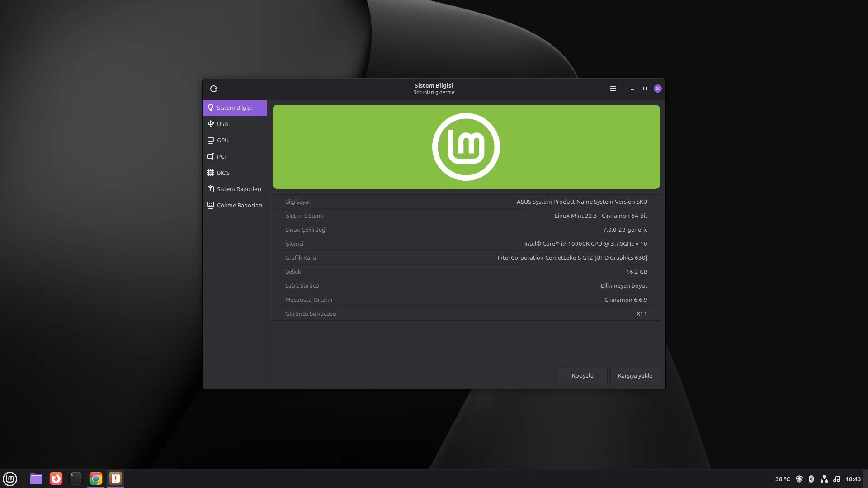Viewport: 868px width, 488px height.
Task: Select the Grafik Kartı row label
Action: pyautogui.click(x=301, y=258)
